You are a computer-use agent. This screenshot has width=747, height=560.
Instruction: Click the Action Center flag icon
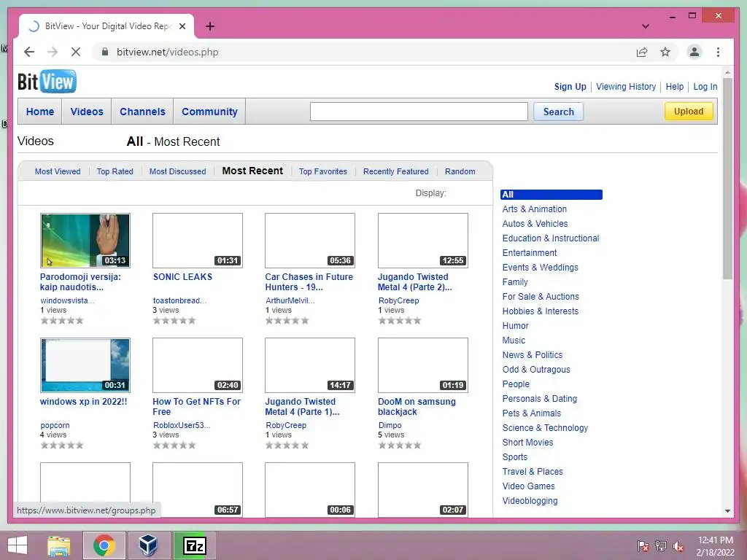point(643,546)
